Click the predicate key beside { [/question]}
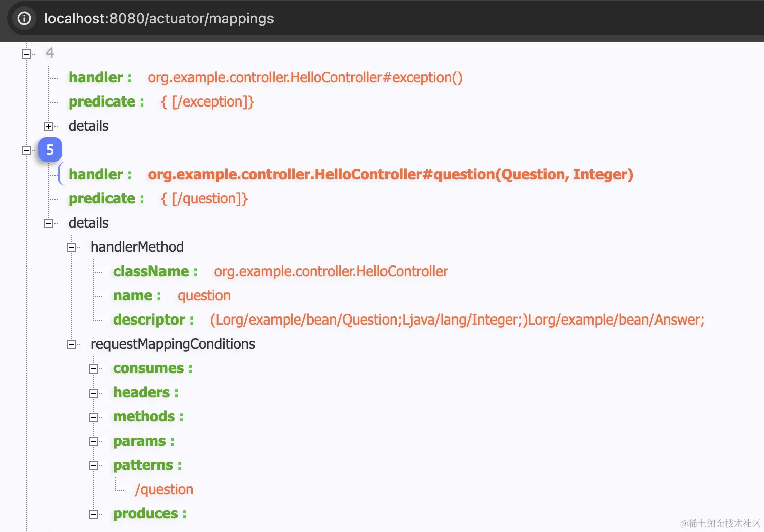764x532 pixels. point(106,198)
